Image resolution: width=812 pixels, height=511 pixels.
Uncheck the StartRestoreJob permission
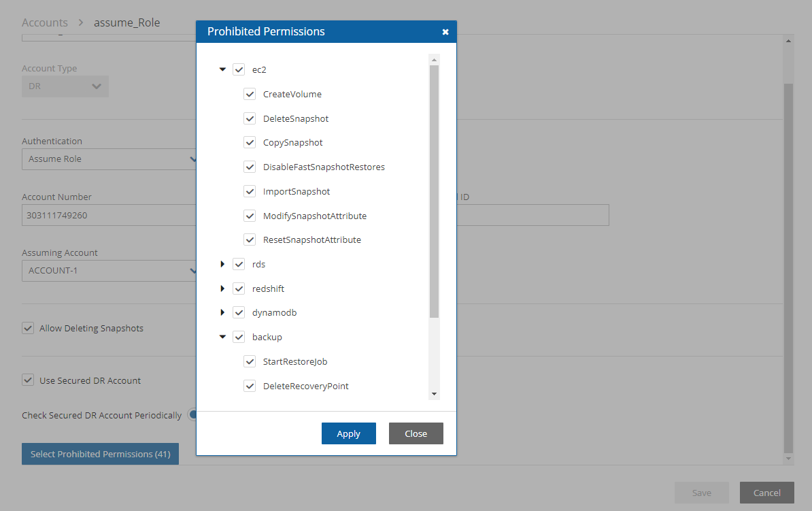click(x=250, y=361)
